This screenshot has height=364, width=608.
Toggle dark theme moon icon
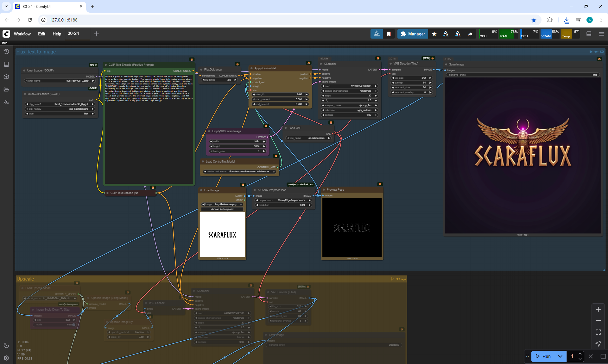tap(6, 345)
